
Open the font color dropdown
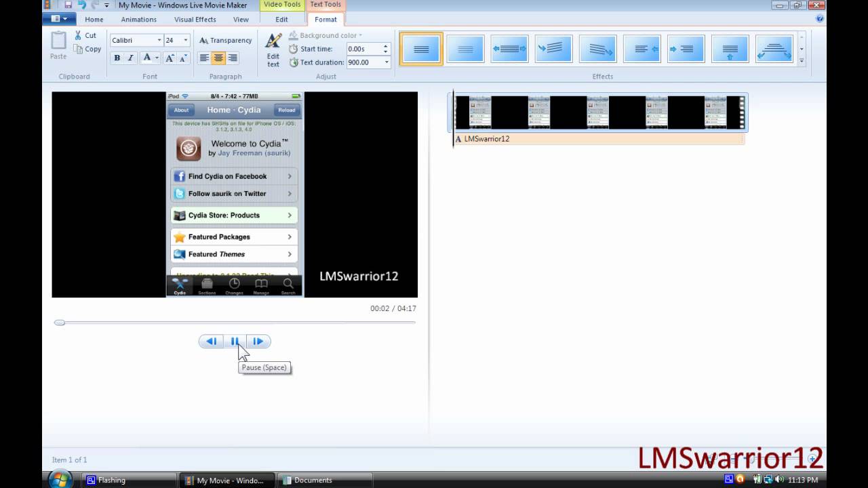[x=157, y=58]
